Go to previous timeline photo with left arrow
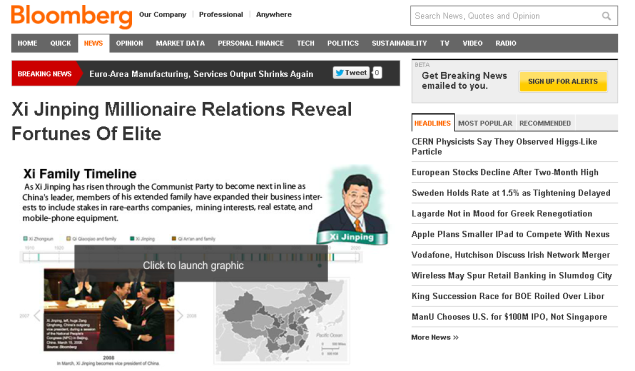 tap(37, 315)
